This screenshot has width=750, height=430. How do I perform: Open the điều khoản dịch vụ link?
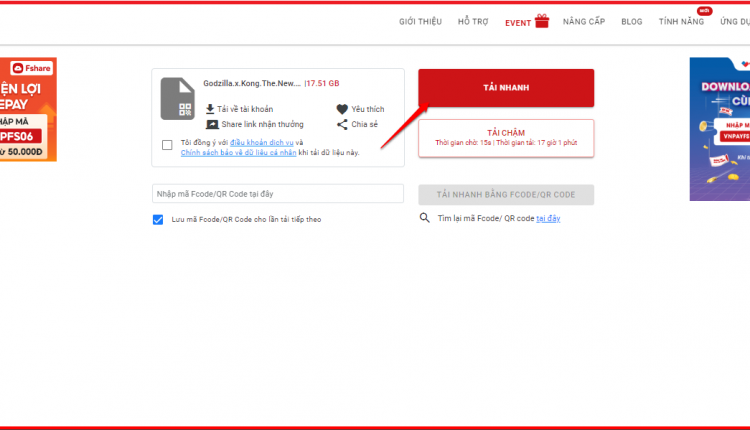(262, 143)
